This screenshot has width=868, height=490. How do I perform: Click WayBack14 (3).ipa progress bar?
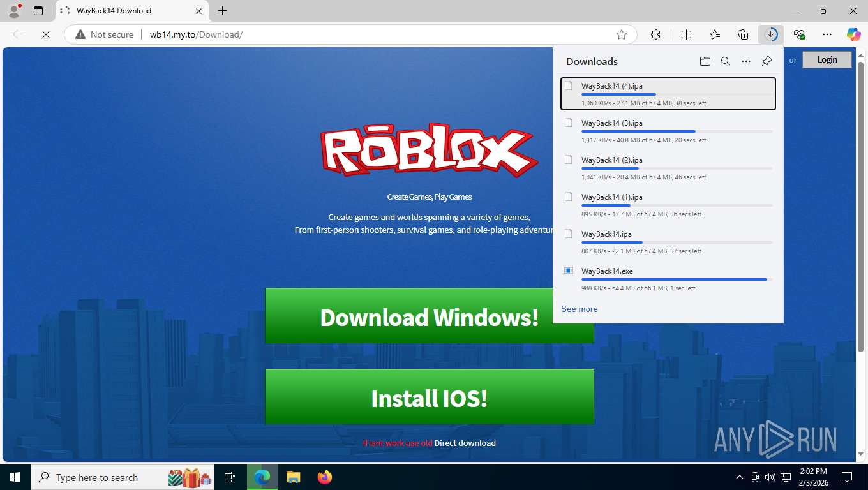click(677, 131)
